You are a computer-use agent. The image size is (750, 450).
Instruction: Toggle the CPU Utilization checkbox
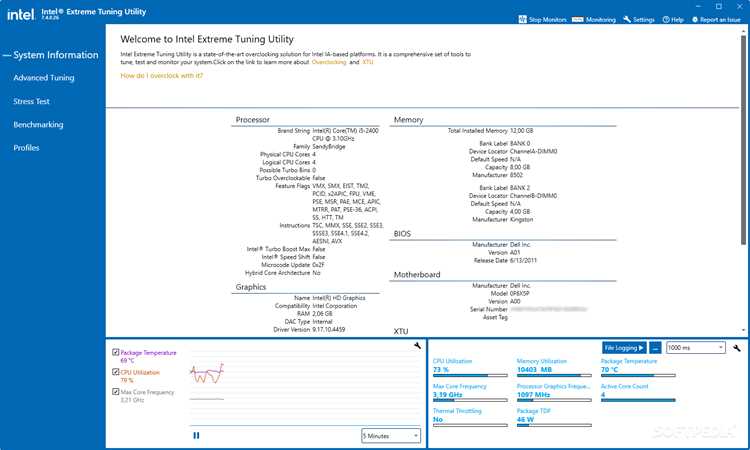115,372
